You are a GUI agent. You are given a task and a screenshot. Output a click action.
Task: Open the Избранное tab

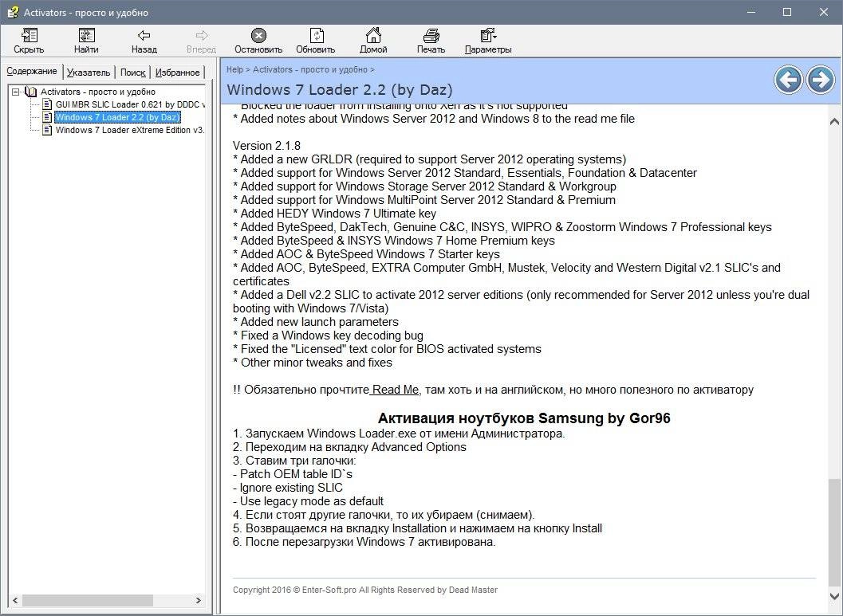coord(177,73)
